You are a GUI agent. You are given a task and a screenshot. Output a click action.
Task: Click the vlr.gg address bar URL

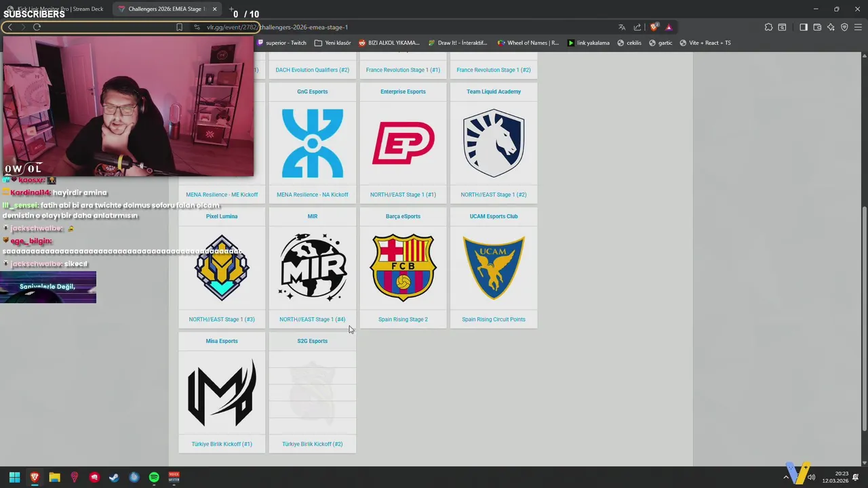coord(277,27)
